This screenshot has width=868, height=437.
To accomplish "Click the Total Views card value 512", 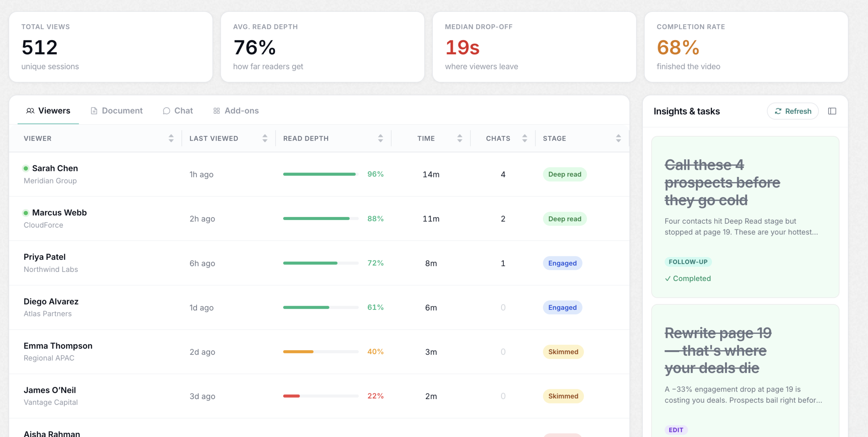I will [40, 47].
